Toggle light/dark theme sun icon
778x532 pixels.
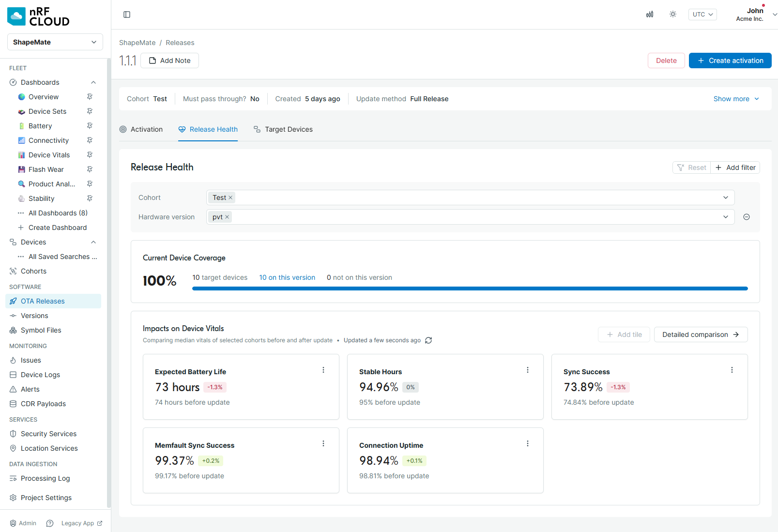click(673, 15)
